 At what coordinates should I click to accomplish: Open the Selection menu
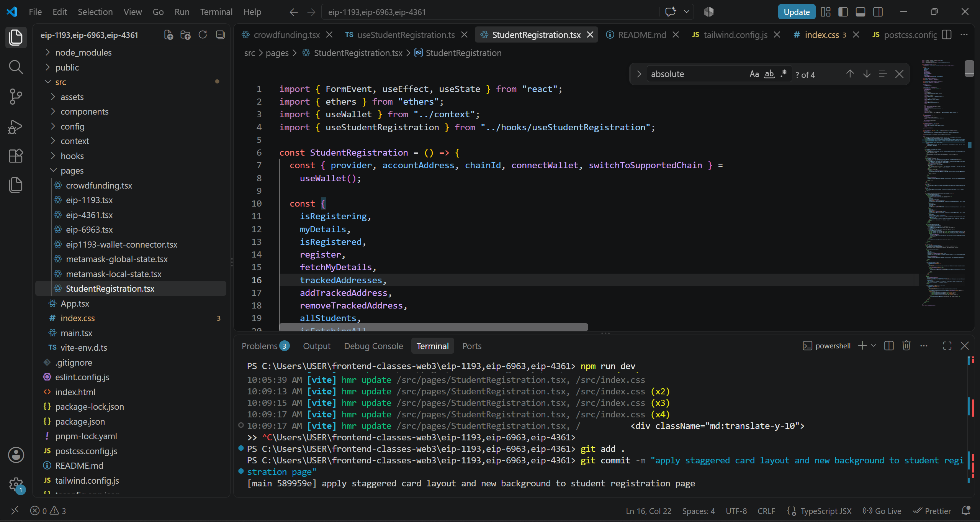coord(95,12)
